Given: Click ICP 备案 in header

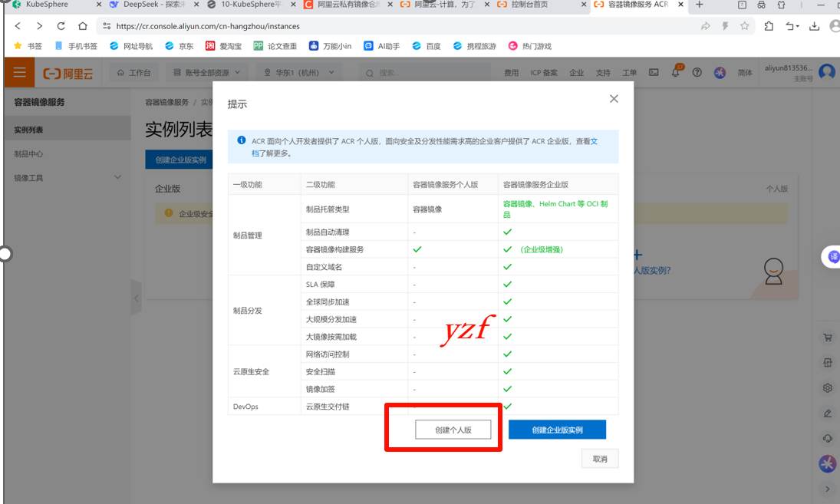Looking at the screenshot, I should tap(544, 72).
